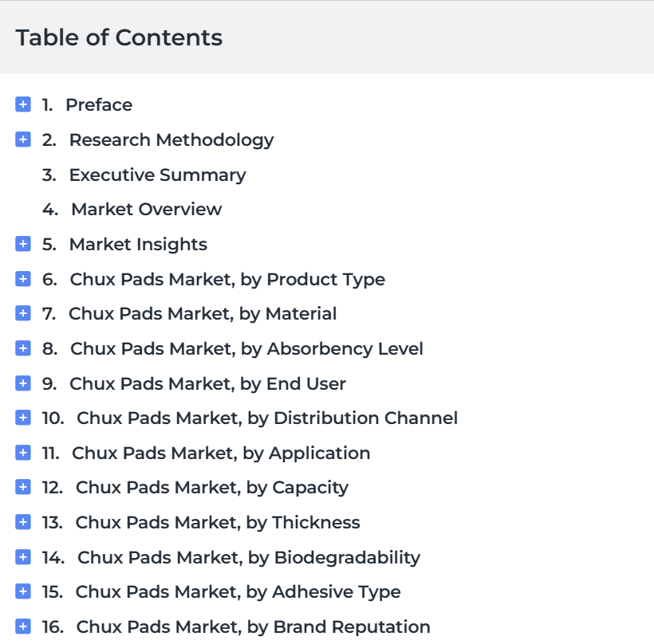Viewport: 654px width, 644px height.
Task: Expand Chux Pads Market, by Product Type
Action: (x=23, y=279)
